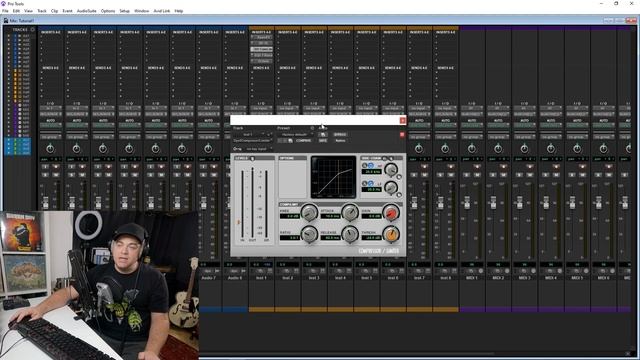
Task: Click the Native button in the plug-in
Action: (340, 141)
